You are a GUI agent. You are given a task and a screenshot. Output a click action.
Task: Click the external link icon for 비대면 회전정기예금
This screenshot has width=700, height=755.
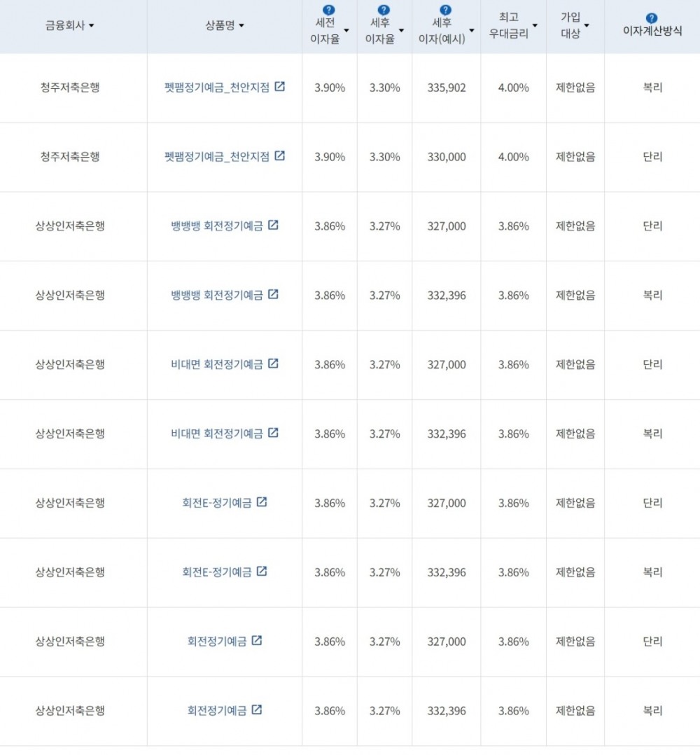(x=274, y=364)
